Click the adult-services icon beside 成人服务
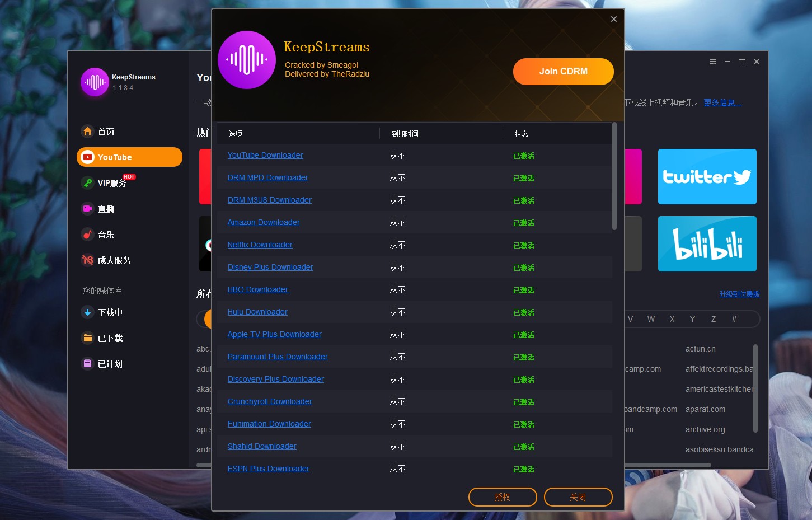The height and width of the screenshot is (520, 812). click(x=87, y=260)
